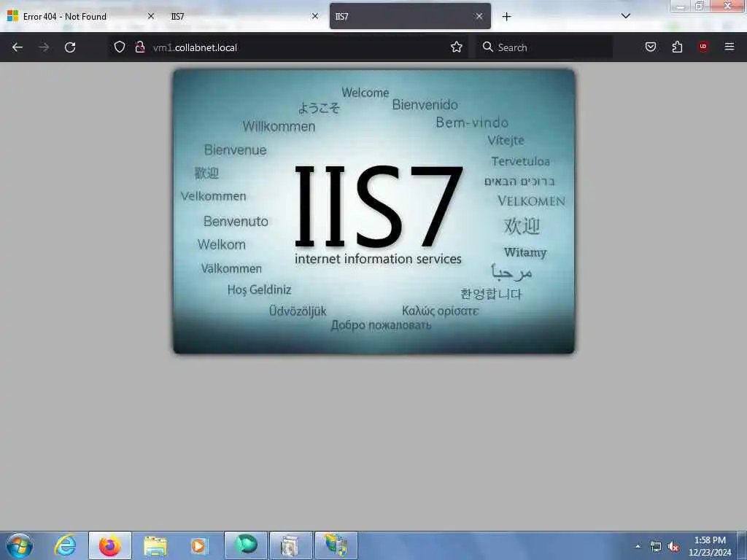Switch to Error 404 - Not Found tab
The height and width of the screenshot is (560, 747).
pyautogui.click(x=80, y=16)
